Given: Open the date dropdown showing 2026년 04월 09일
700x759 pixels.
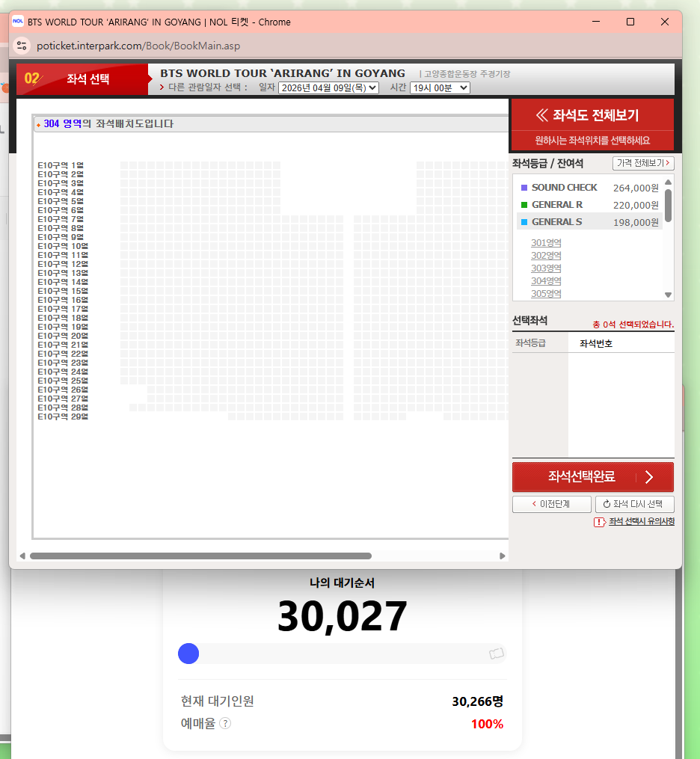Looking at the screenshot, I should 328,87.
